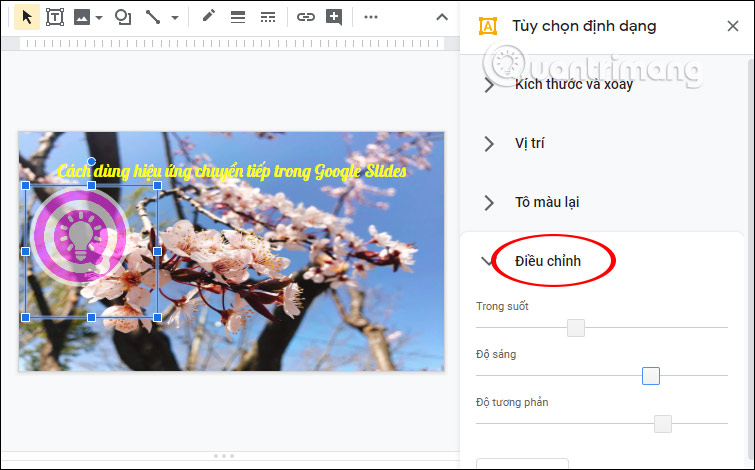Click the speaker notes drag handle dots

[x=224, y=456]
